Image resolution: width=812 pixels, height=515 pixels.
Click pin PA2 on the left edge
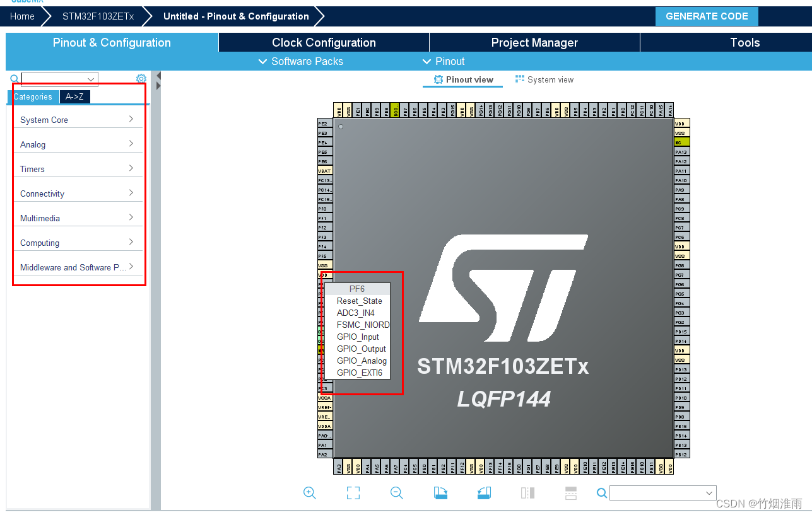coord(325,454)
